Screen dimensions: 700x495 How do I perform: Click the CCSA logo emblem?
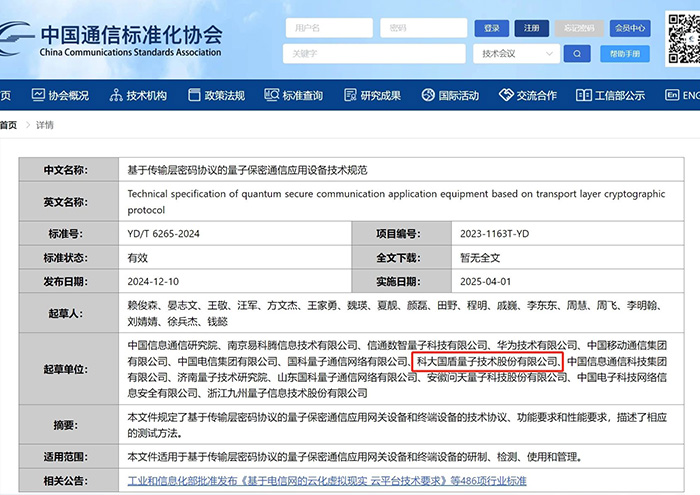(16, 38)
